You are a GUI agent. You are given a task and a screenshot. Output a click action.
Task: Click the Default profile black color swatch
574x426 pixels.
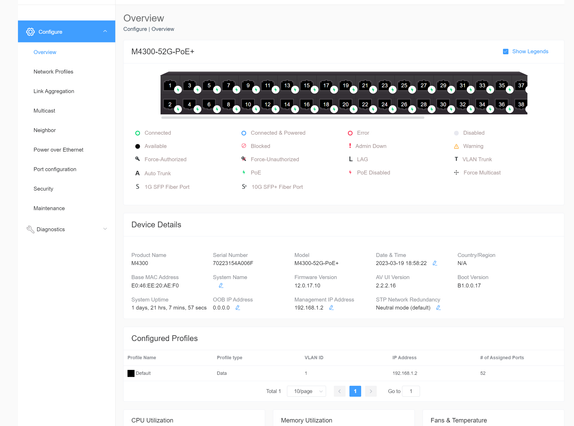(x=131, y=373)
